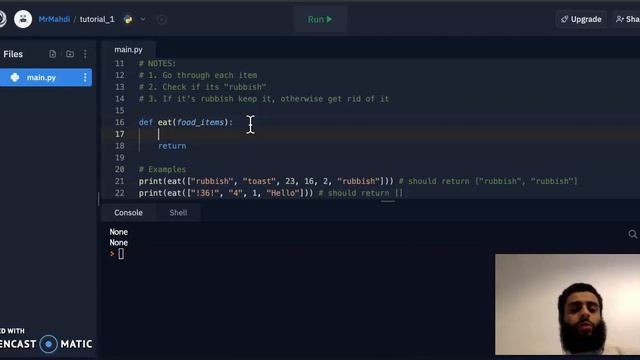Image resolution: width=640 pixels, height=360 pixels.
Task: Click the user avatar icon
Action: click(x=23, y=19)
